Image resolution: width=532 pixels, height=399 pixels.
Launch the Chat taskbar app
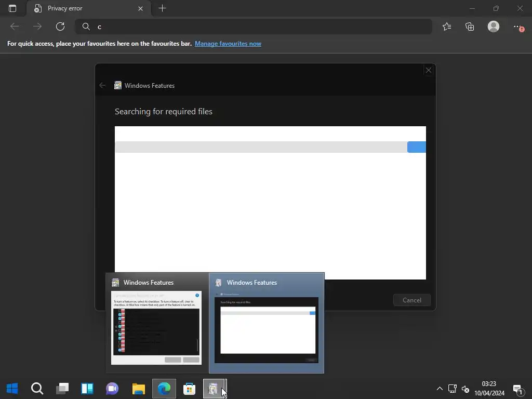112,389
